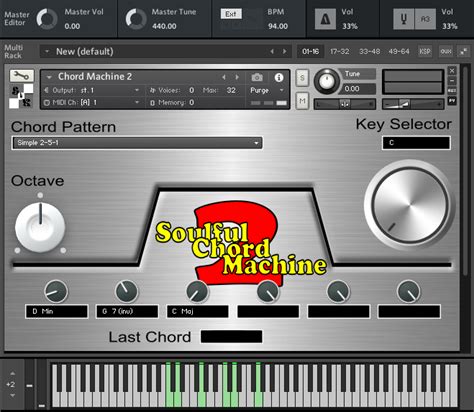The image size is (474, 412).
Task: Open instrument name dropdown arrow
Action: 49,77
